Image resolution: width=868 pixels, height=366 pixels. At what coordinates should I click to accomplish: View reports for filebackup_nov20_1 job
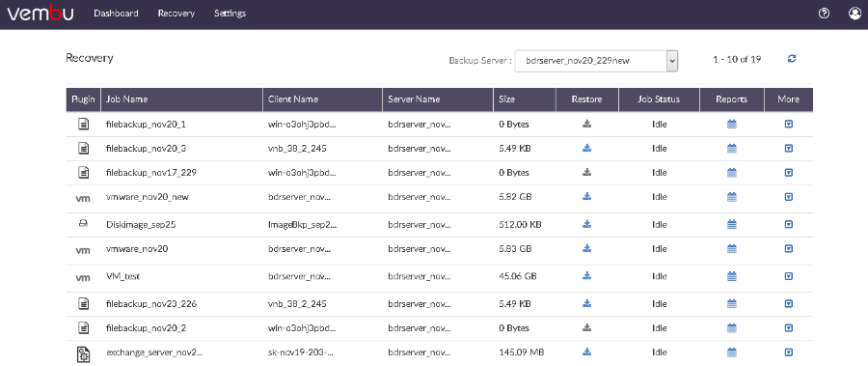pos(731,125)
